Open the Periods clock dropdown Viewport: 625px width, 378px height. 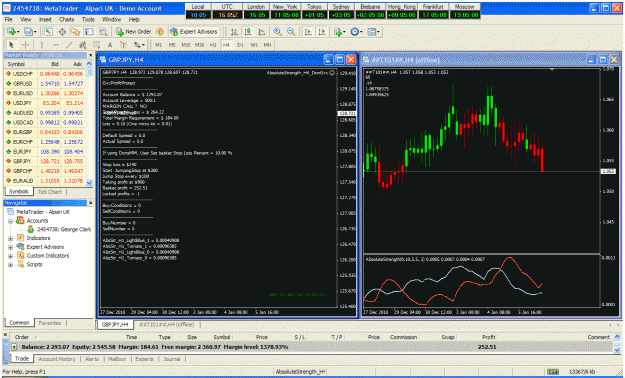click(356, 32)
